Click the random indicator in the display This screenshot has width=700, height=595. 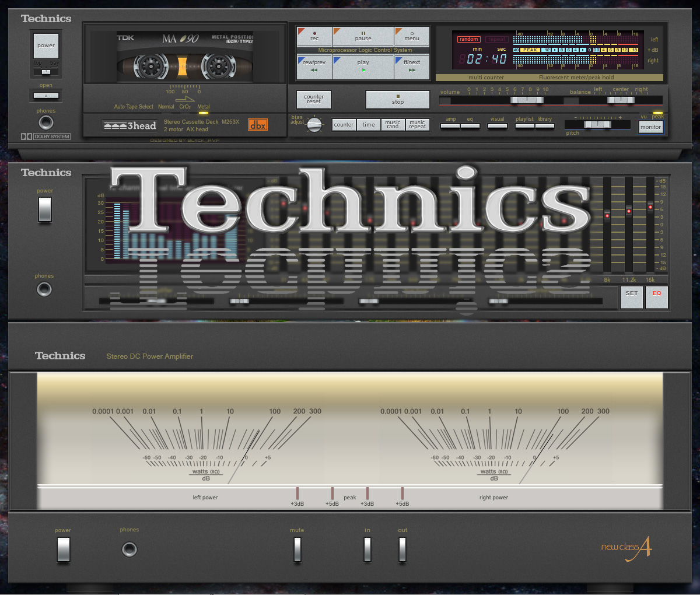tap(468, 39)
